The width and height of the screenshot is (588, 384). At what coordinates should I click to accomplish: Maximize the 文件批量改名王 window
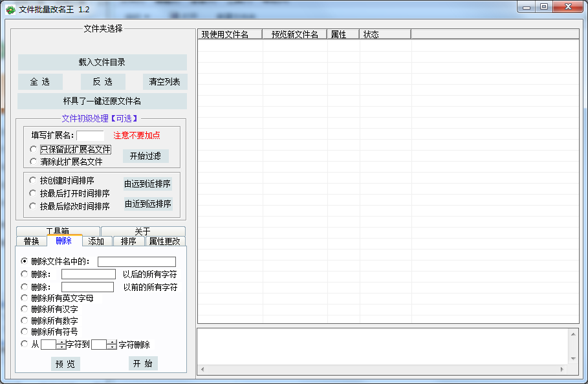[544, 7]
